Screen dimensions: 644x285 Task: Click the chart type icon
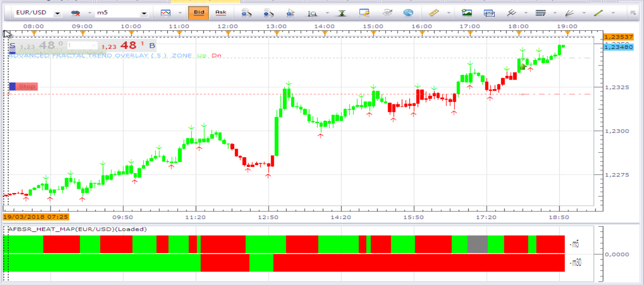coord(165,13)
